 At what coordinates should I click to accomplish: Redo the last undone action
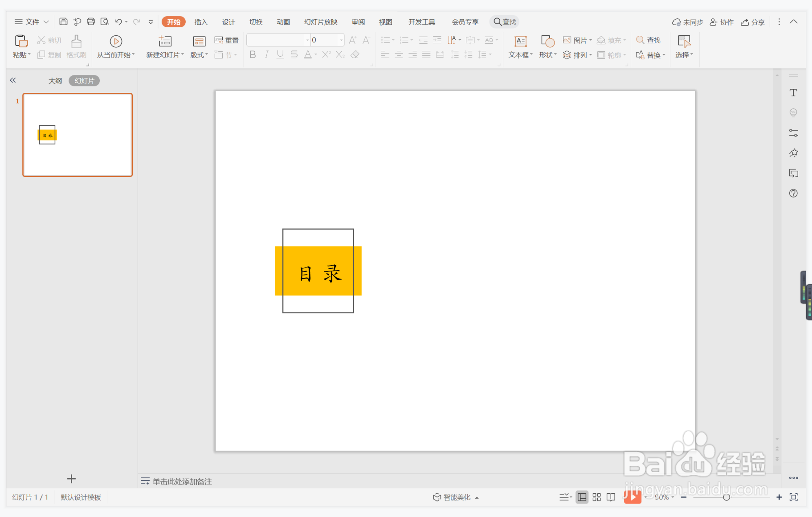(136, 22)
